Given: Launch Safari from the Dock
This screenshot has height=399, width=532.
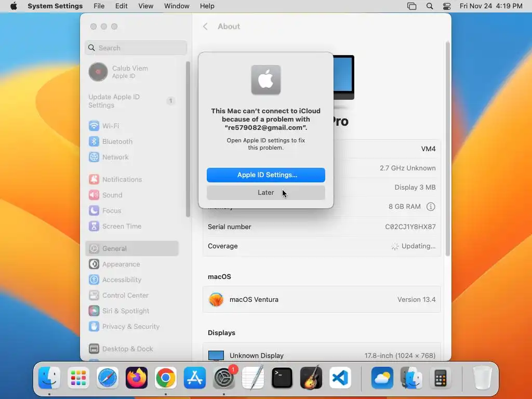Looking at the screenshot, I should coord(108,378).
